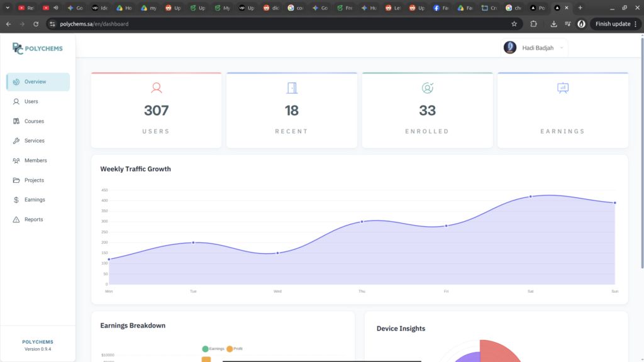Click the enrolled user-check icon
This screenshot has width=644, height=362.
click(427, 88)
